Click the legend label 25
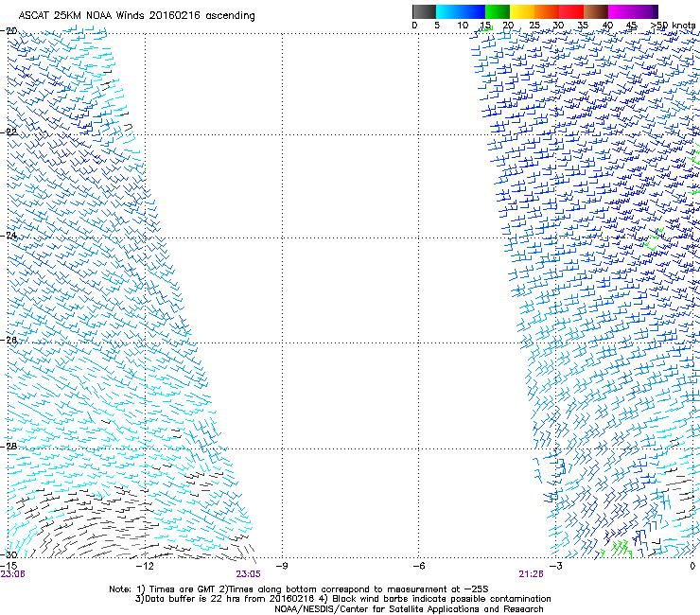700x615 pixels. 534,26
